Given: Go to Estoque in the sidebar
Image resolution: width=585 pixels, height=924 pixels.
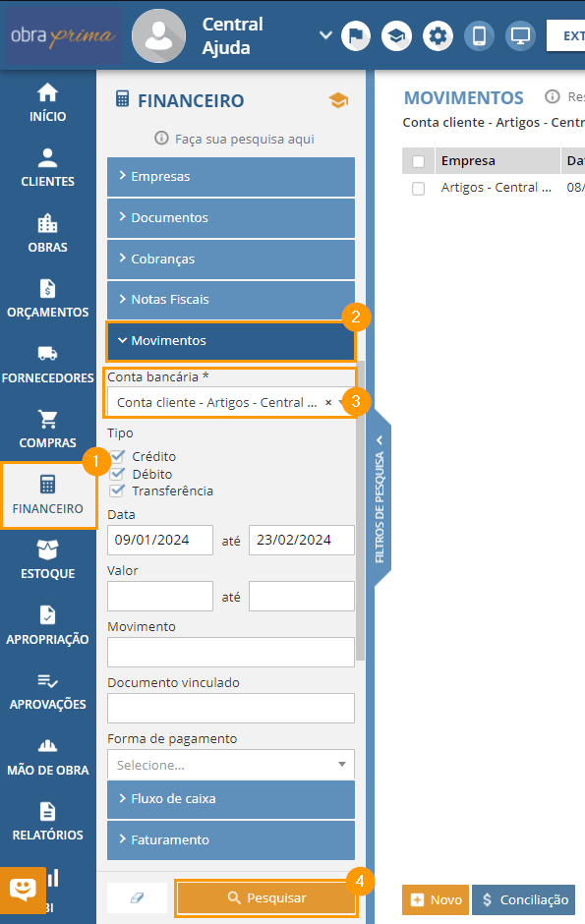Looking at the screenshot, I should click(48, 560).
